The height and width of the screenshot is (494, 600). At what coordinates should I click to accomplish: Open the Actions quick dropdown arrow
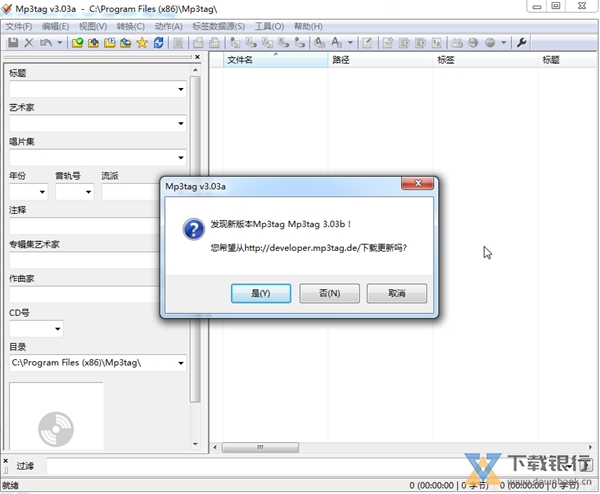point(350,42)
